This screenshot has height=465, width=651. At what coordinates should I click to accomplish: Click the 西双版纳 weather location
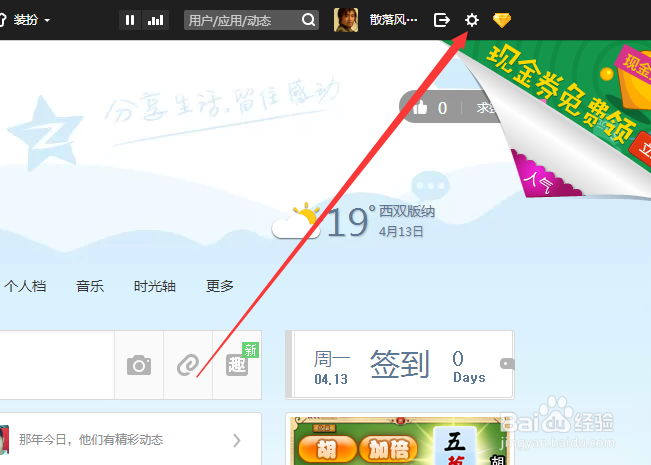(407, 211)
